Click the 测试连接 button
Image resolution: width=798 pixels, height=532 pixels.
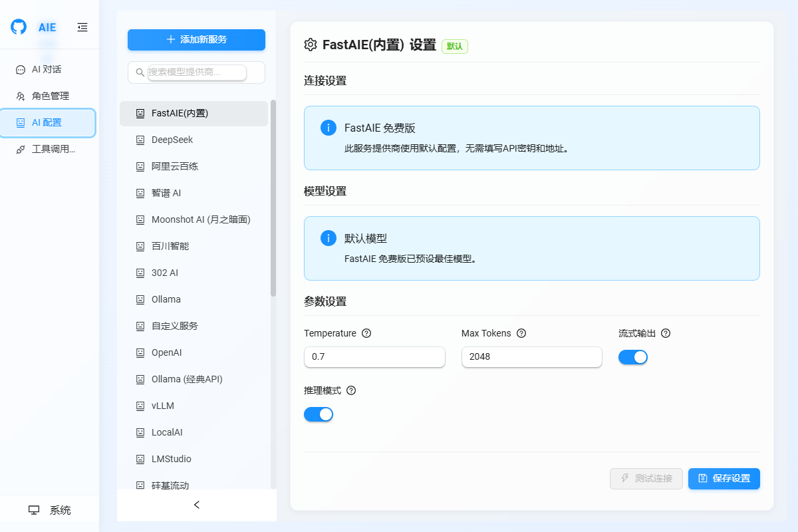pos(646,478)
